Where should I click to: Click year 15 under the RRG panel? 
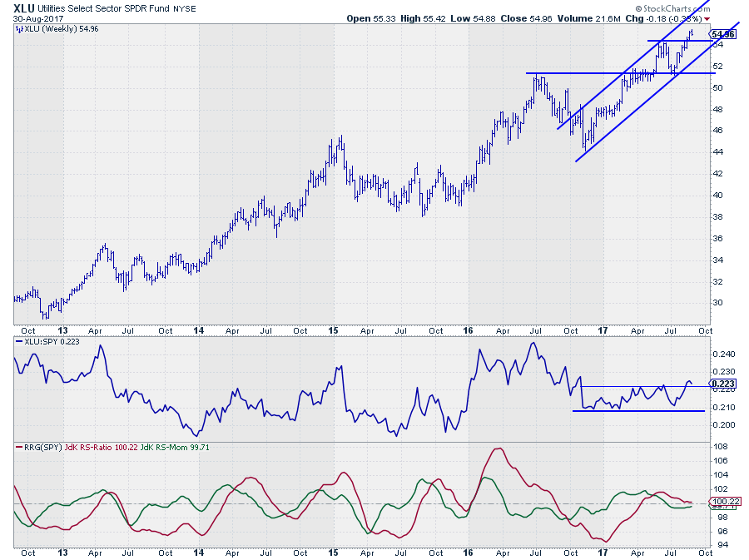[333, 553]
